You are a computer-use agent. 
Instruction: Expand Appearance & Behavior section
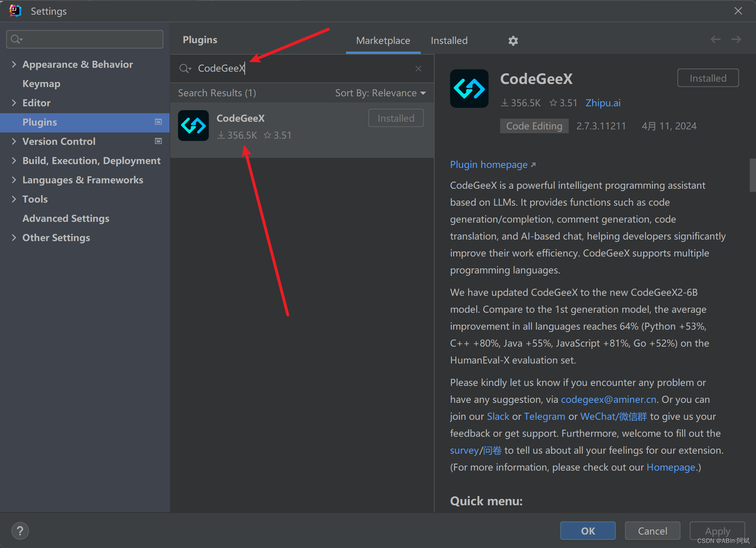pos(14,64)
